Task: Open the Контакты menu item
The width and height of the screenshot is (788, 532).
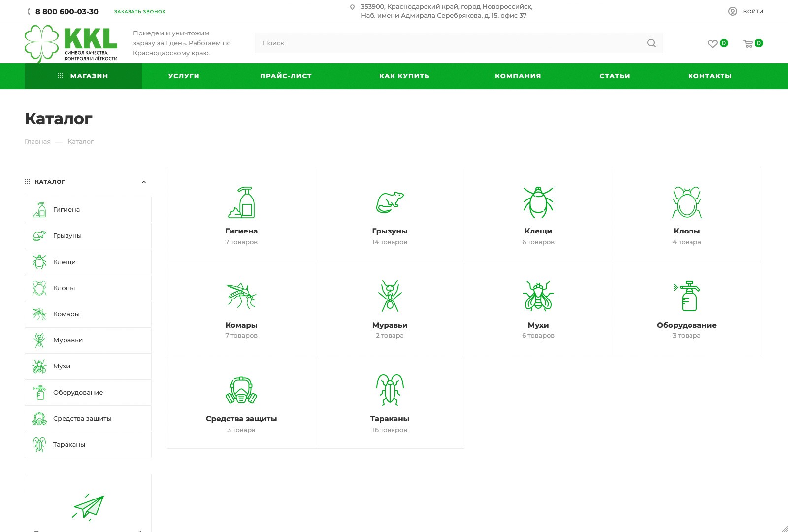Action: [709, 76]
